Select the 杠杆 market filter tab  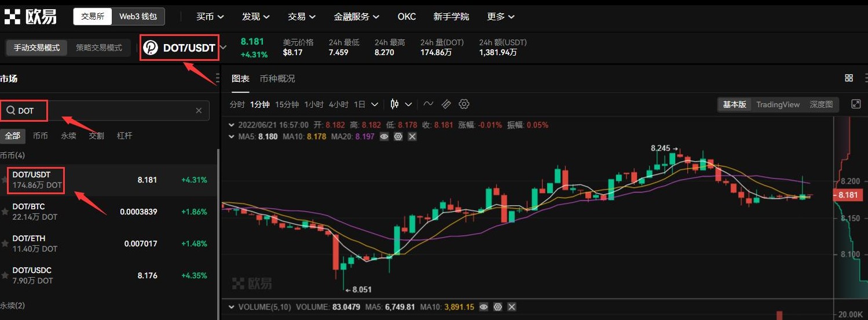(124, 136)
